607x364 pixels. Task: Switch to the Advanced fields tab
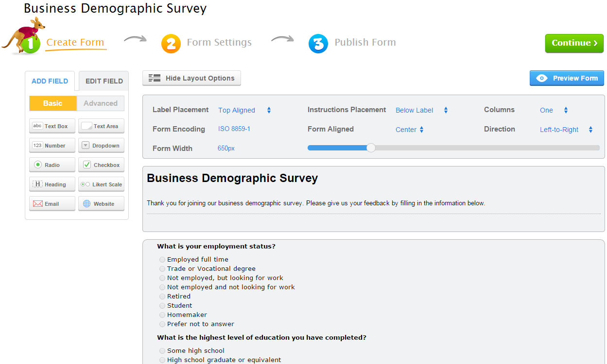click(101, 103)
